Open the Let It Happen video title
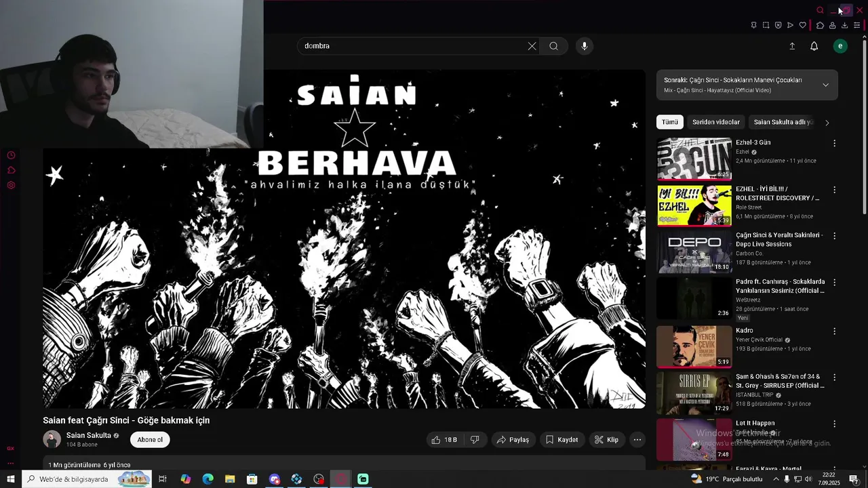Image resolution: width=868 pixels, height=488 pixels. (755, 423)
